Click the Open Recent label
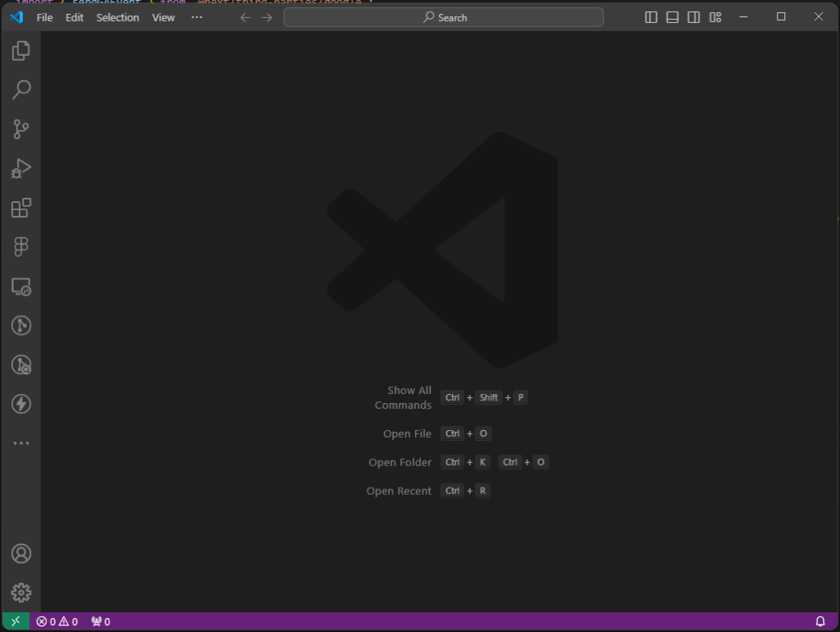Image resolution: width=840 pixels, height=632 pixels. point(399,491)
